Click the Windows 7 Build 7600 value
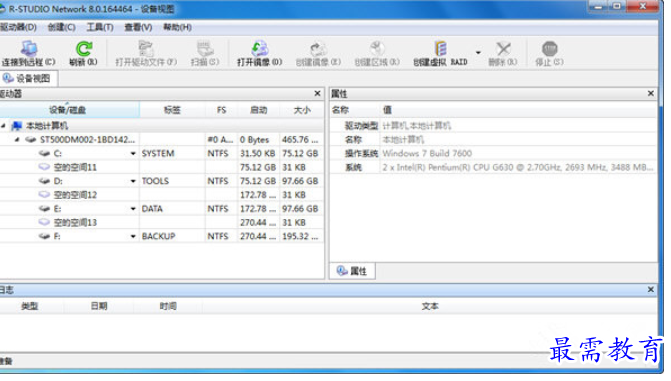Image resolution: width=671 pixels, height=381 pixels. point(427,153)
